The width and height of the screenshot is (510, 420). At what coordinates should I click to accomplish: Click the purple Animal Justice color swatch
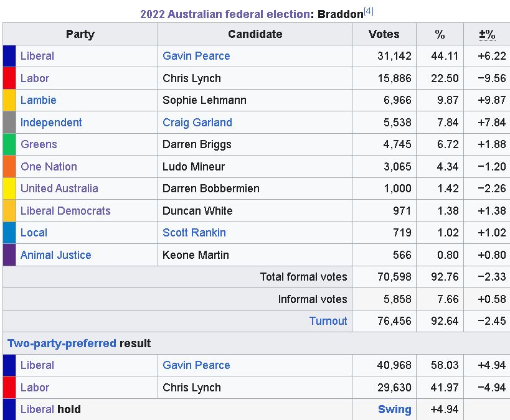(x=9, y=255)
